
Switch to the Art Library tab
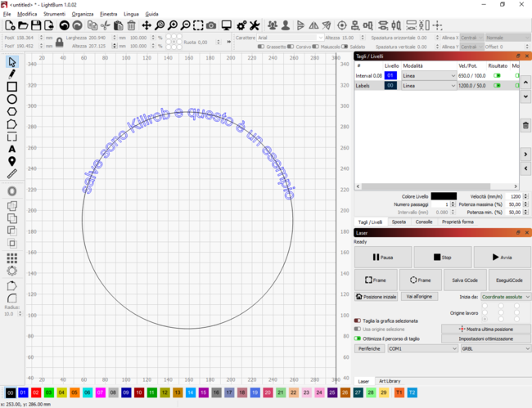coord(389,381)
